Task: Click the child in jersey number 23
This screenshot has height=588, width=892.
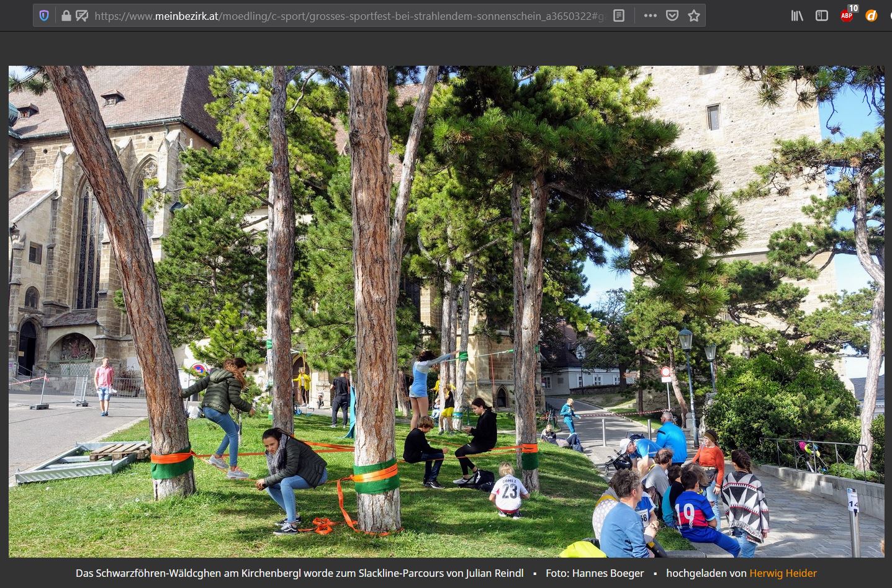Action: 509,491
